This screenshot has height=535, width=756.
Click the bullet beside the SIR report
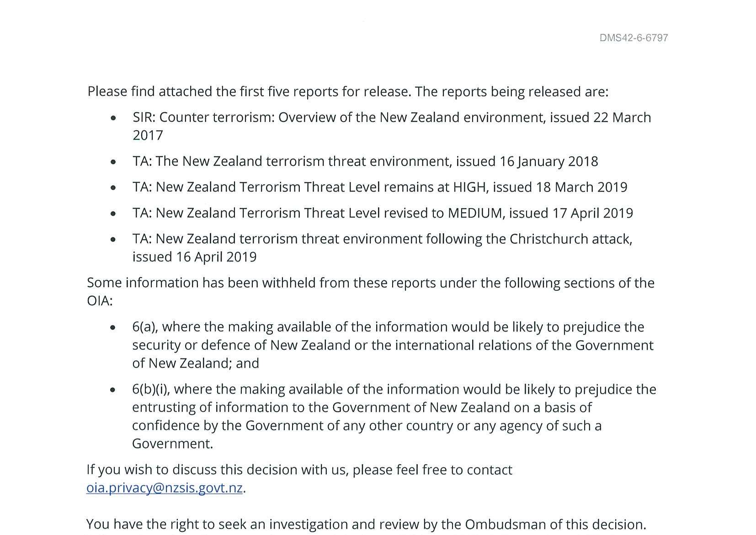[x=113, y=118]
